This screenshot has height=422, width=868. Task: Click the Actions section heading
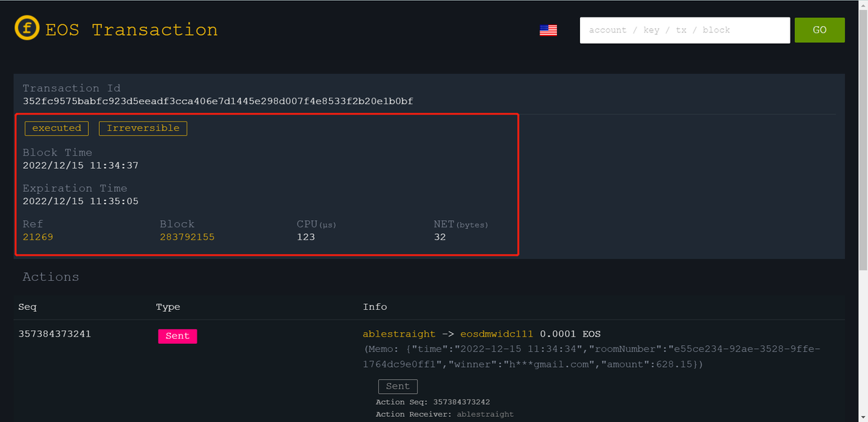click(x=51, y=277)
